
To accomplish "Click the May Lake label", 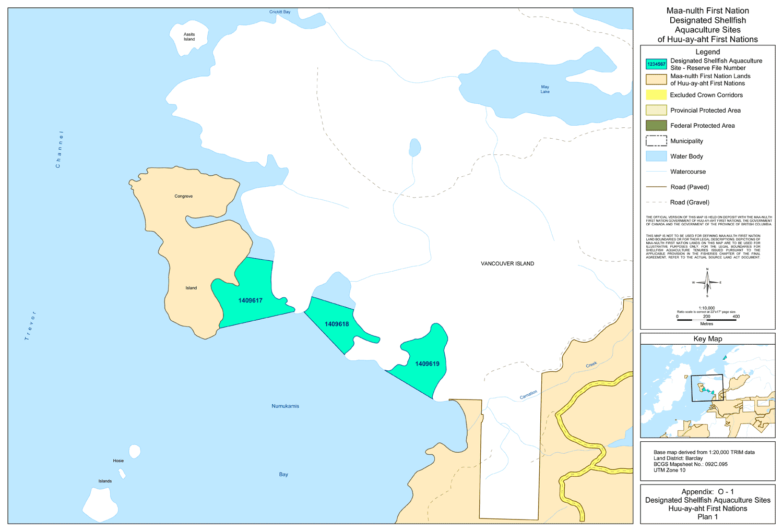I will click(545, 89).
